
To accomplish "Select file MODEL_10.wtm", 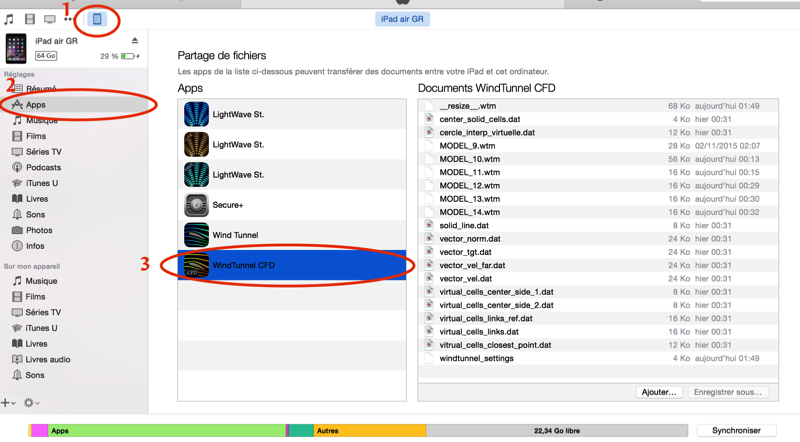I will [598, 159].
